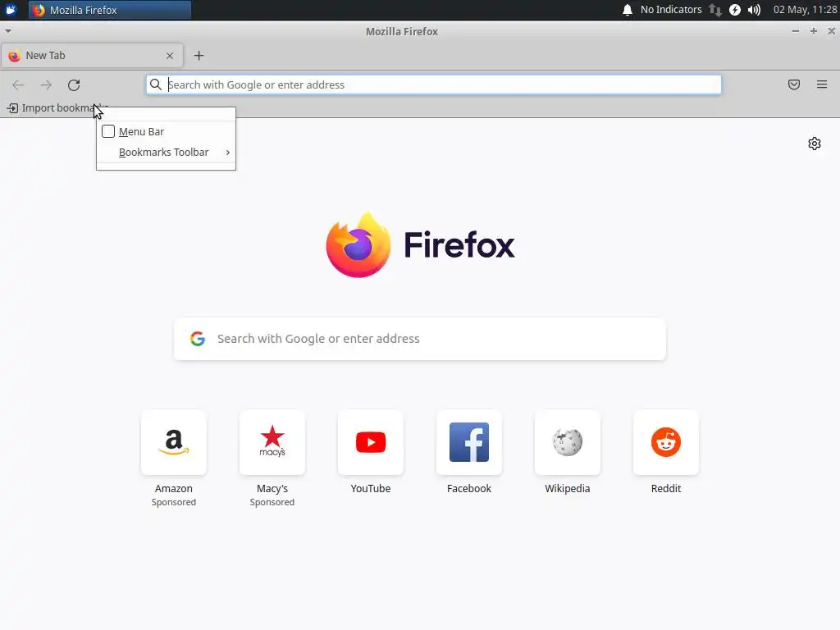Maximize the Firefox window

pyautogui.click(x=814, y=31)
